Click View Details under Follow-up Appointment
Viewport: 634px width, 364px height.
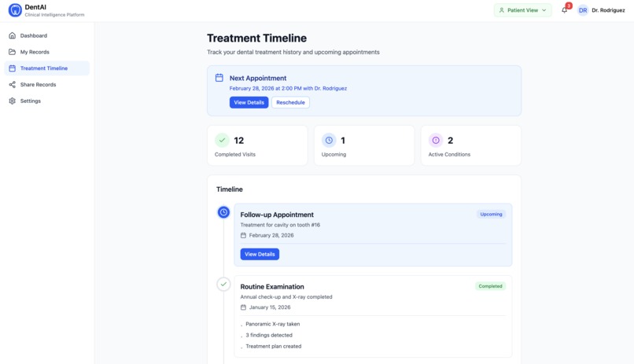pyautogui.click(x=260, y=254)
